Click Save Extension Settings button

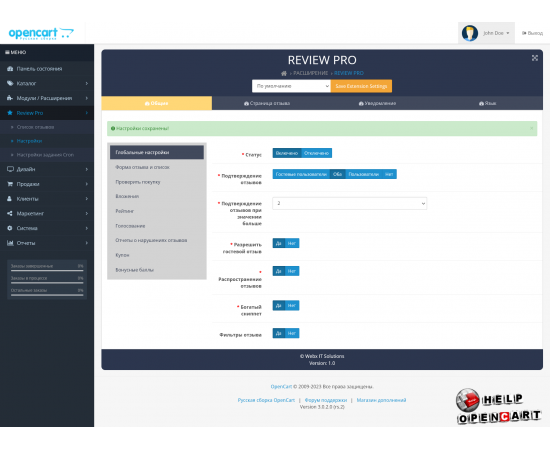point(361,86)
